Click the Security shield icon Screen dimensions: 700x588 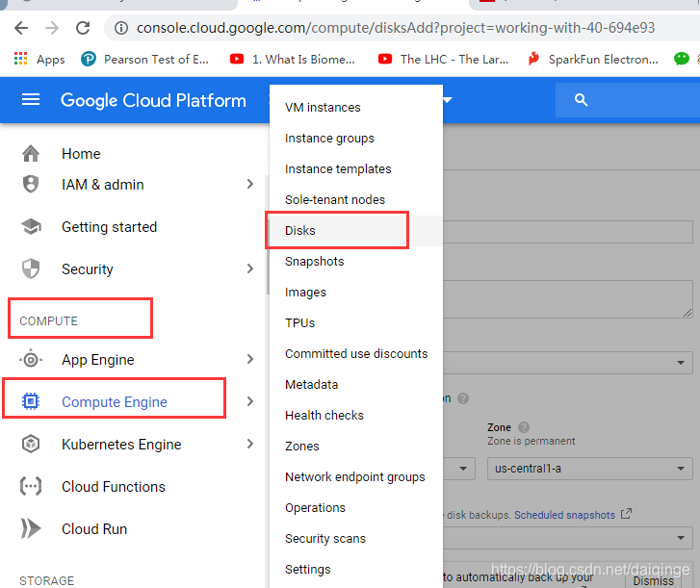pyautogui.click(x=31, y=268)
